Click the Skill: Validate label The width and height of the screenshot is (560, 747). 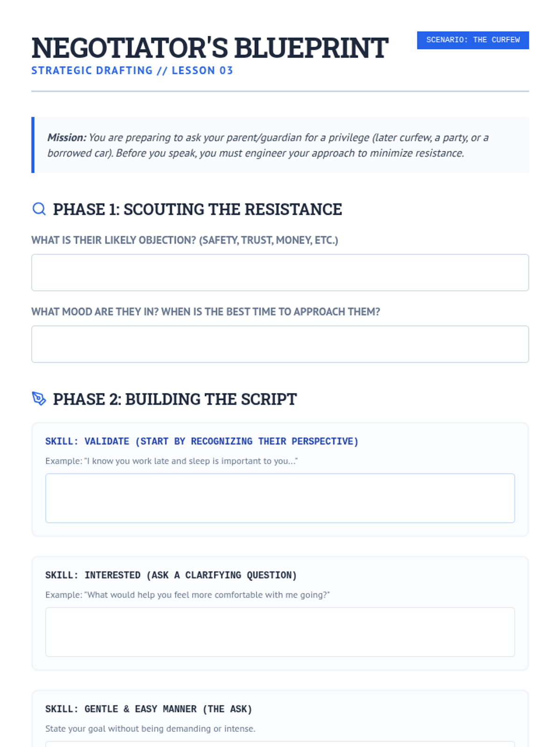(202, 441)
